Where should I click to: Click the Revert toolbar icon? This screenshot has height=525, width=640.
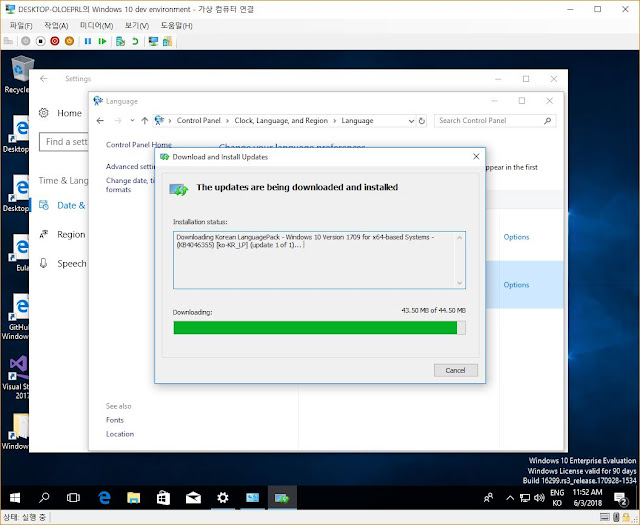click(135, 41)
